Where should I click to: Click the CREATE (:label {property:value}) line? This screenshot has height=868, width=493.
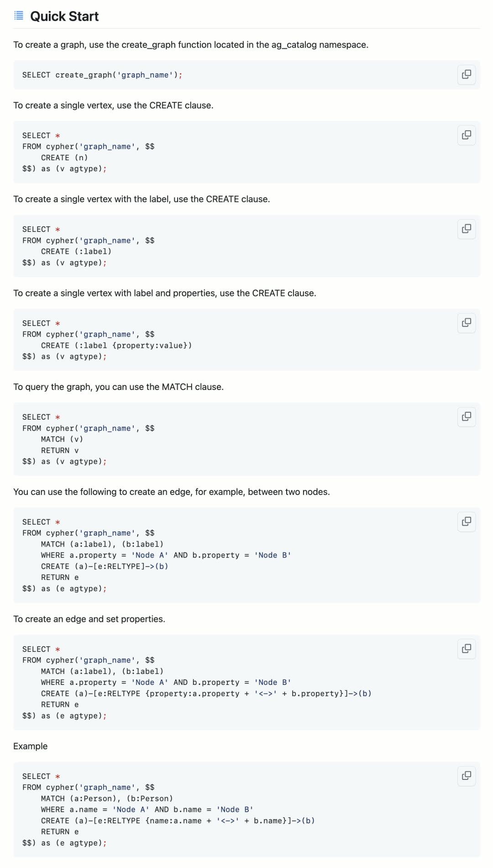116,346
